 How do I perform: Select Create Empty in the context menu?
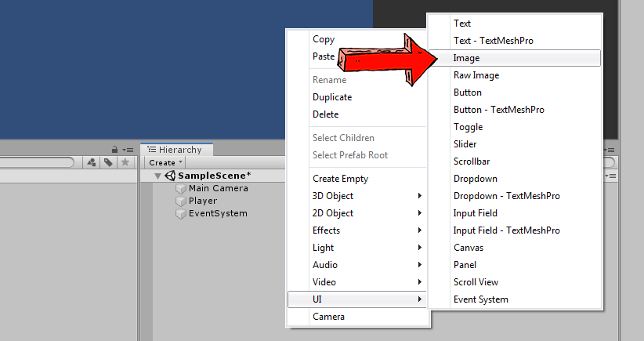pyautogui.click(x=340, y=179)
